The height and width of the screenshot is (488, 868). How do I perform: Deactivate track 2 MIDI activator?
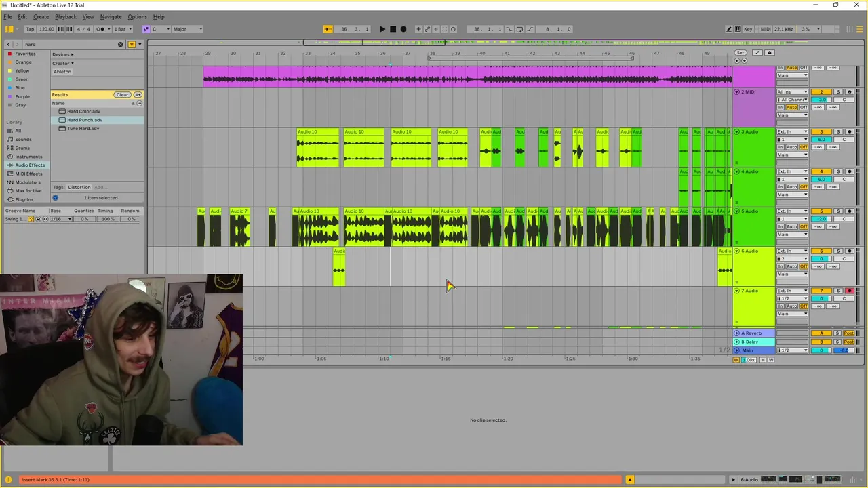coord(821,92)
